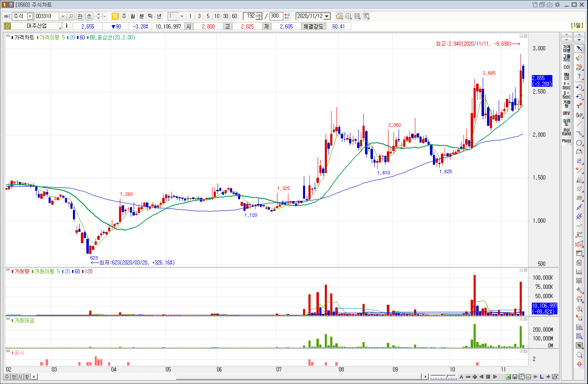588x384 pixels.
Task: Add Pivot indicator from side list
Action: pyautogui.click(x=567, y=141)
